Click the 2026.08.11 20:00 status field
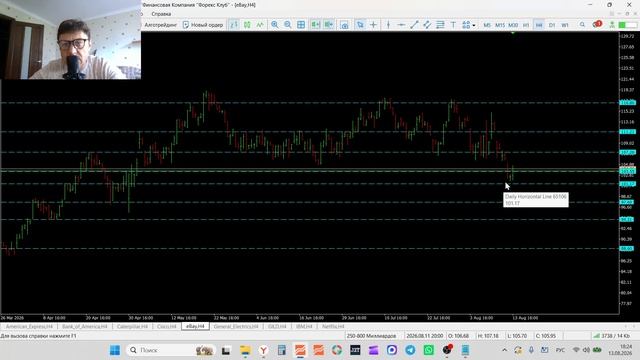This screenshot has width=640, height=360. click(424, 336)
